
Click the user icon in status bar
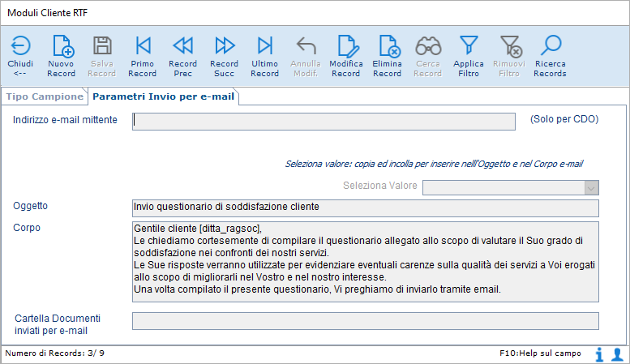point(618,354)
